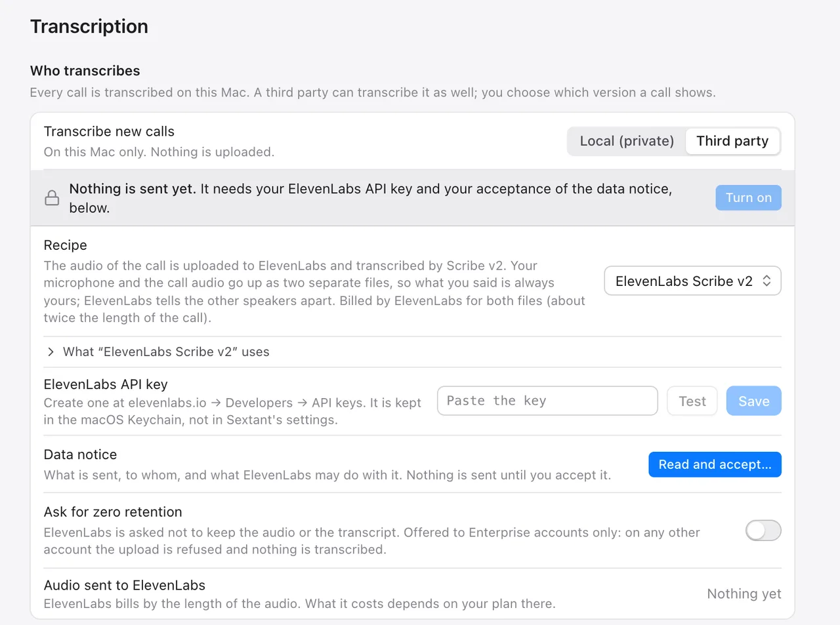Enable the Ask for zero retention switch
This screenshot has height=625, width=840.
[x=763, y=531]
